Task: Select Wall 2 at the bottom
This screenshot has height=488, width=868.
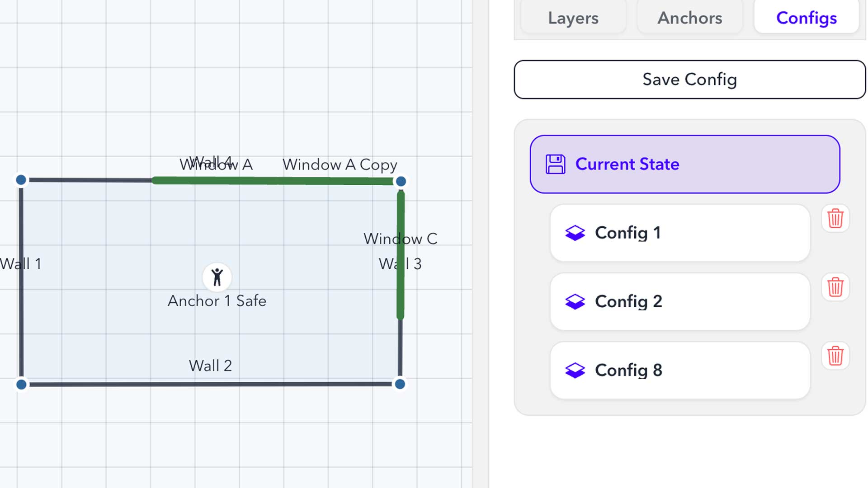Action: pos(210,384)
